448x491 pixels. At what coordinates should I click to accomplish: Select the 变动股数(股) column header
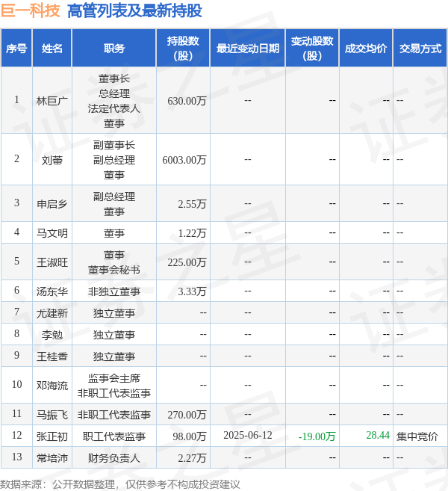click(x=312, y=49)
